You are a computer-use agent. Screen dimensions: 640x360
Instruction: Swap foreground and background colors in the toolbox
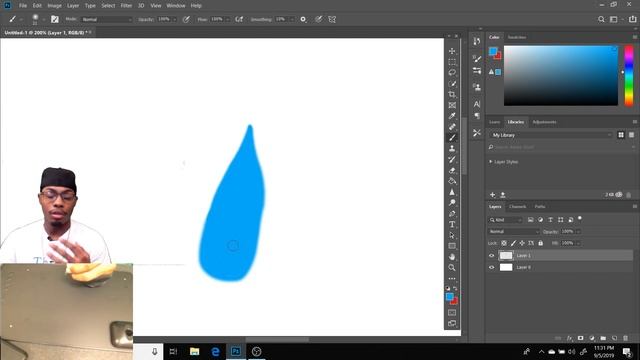point(456,288)
